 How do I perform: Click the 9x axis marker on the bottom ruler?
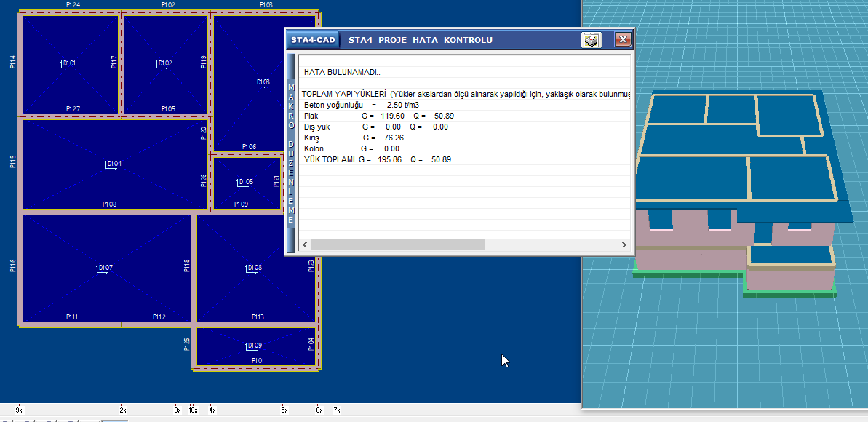tap(20, 410)
